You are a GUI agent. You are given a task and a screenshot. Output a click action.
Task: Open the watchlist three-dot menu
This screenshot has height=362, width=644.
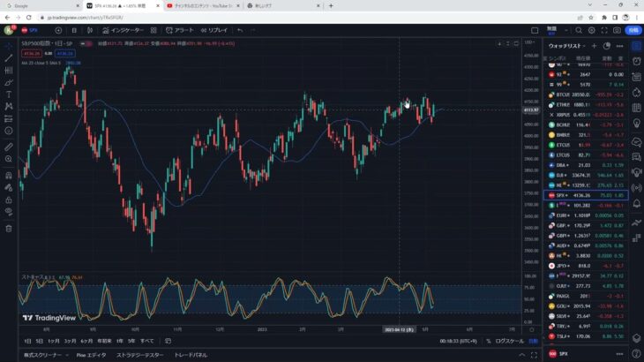pos(619,46)
